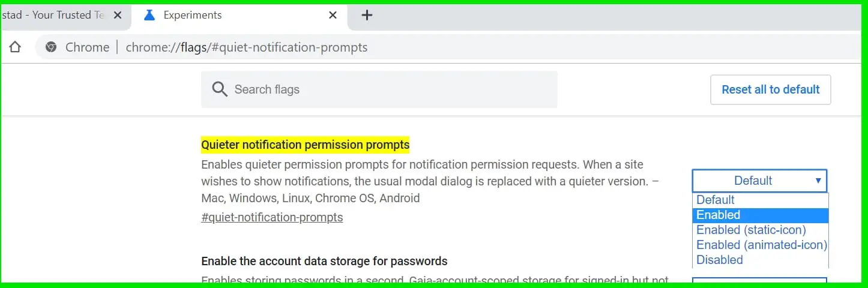Image resolution: width=868 pixels, height=288 pixels.
Task: Choose Disabled from the dropdown list
Action: click(720, 260)
